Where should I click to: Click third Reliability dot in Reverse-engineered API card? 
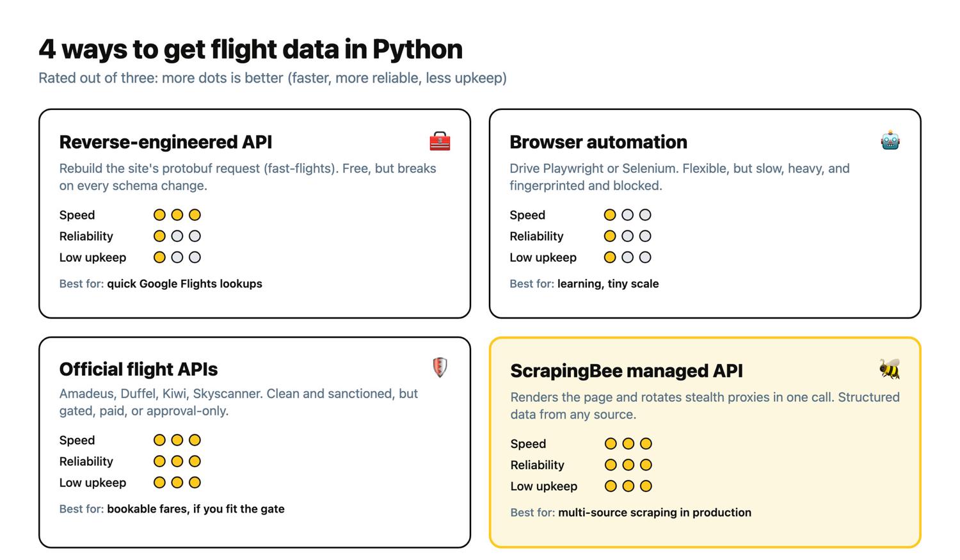click(195, 236)
